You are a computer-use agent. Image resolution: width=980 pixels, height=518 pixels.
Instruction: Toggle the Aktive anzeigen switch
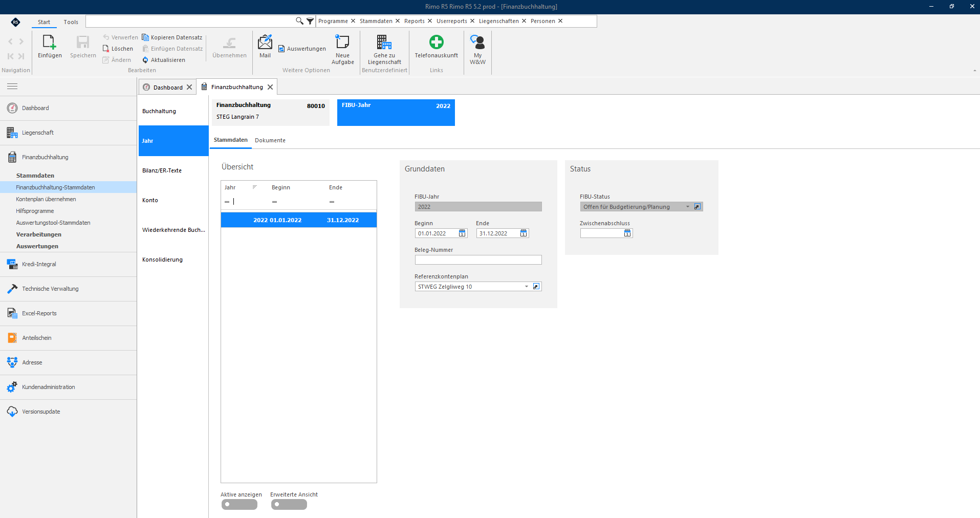239,504
